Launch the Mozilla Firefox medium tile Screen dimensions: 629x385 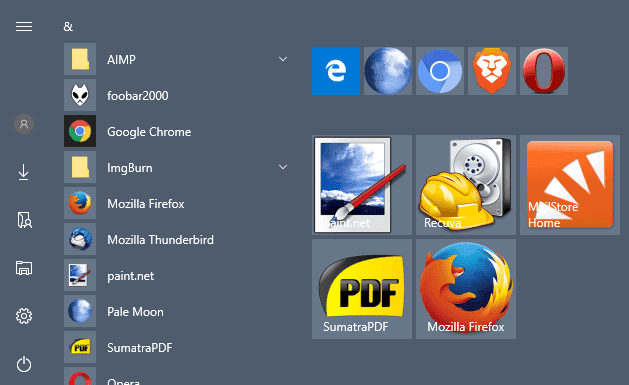[466, 289]
